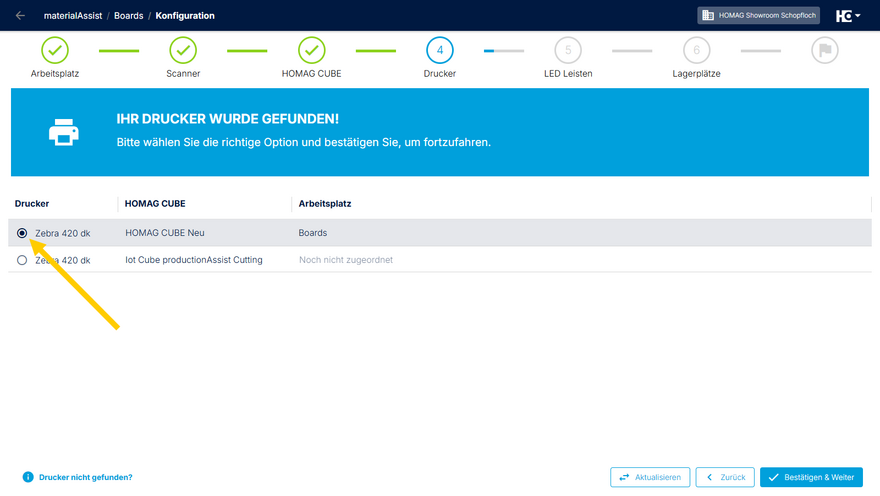Open HOMAG Showroom Schopfloch selector

758,16
